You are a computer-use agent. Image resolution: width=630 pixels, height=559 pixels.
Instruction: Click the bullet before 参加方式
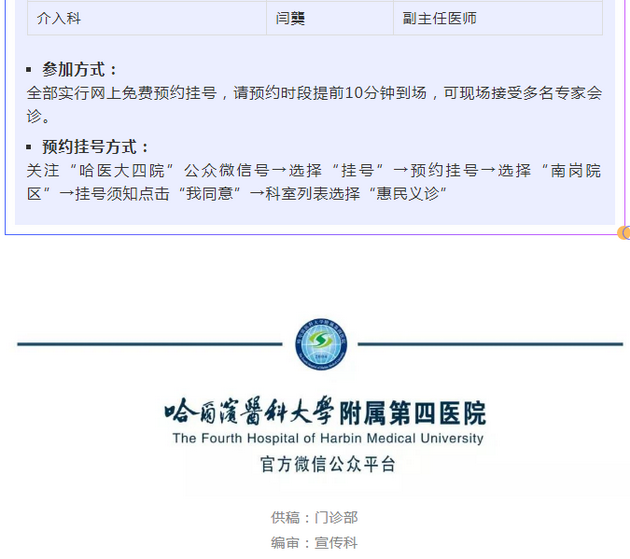(30, 70)
